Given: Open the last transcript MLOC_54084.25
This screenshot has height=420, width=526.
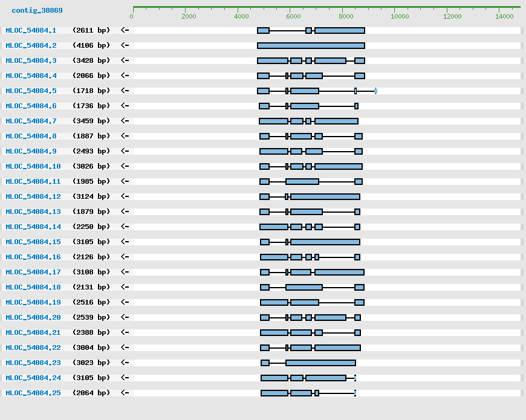Looking at the screenshot, I should coord(33,393).
